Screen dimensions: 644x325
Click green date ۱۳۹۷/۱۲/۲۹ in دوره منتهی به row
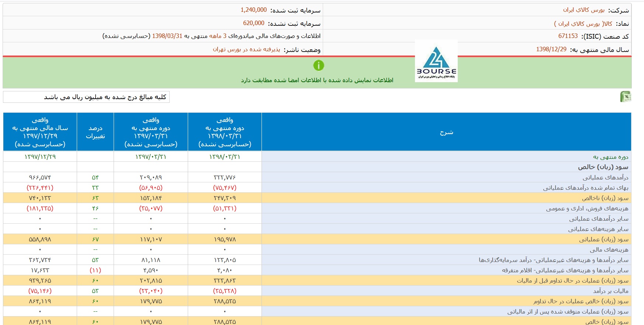[40, 157]
